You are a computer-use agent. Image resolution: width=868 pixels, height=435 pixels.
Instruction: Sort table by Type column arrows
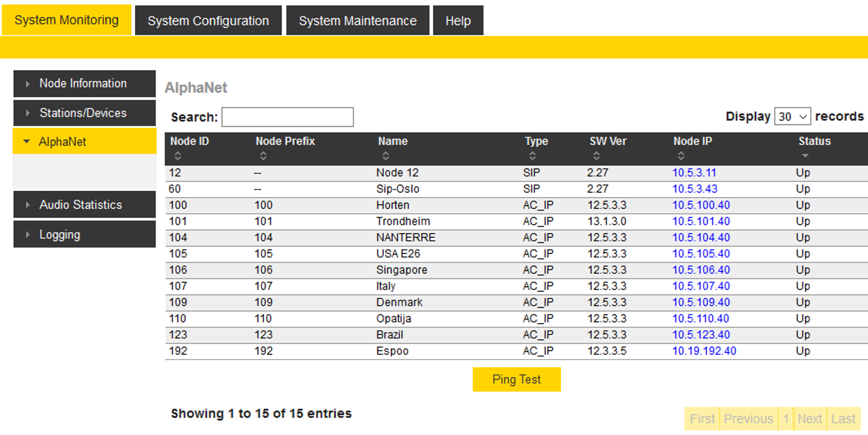(x=532, y=156)
